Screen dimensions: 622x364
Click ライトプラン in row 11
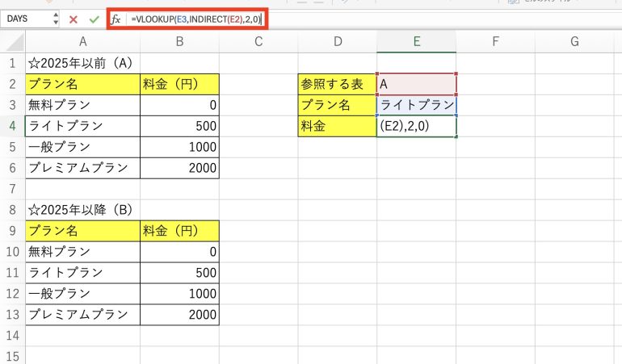tap(82, 273)
